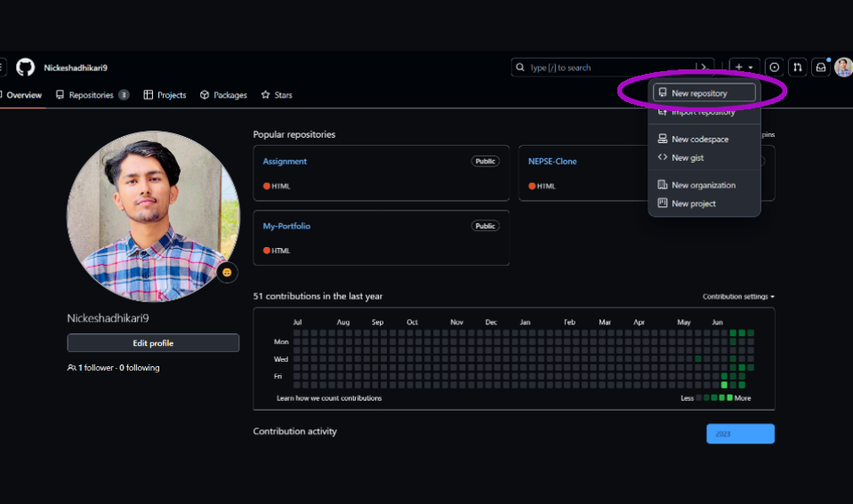This screenshot has height=504, width=853.
Task: Open the notifications inbox icon
Action: (821, 68)
